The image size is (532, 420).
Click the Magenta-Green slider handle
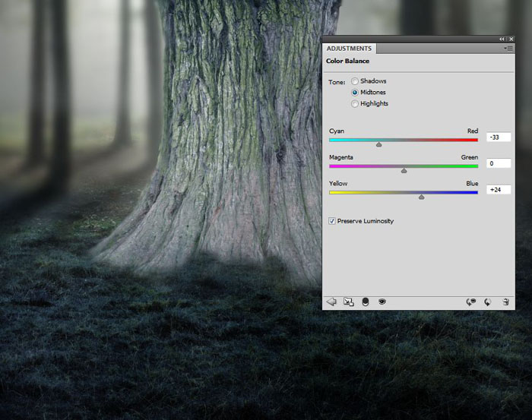pos(404,170)
